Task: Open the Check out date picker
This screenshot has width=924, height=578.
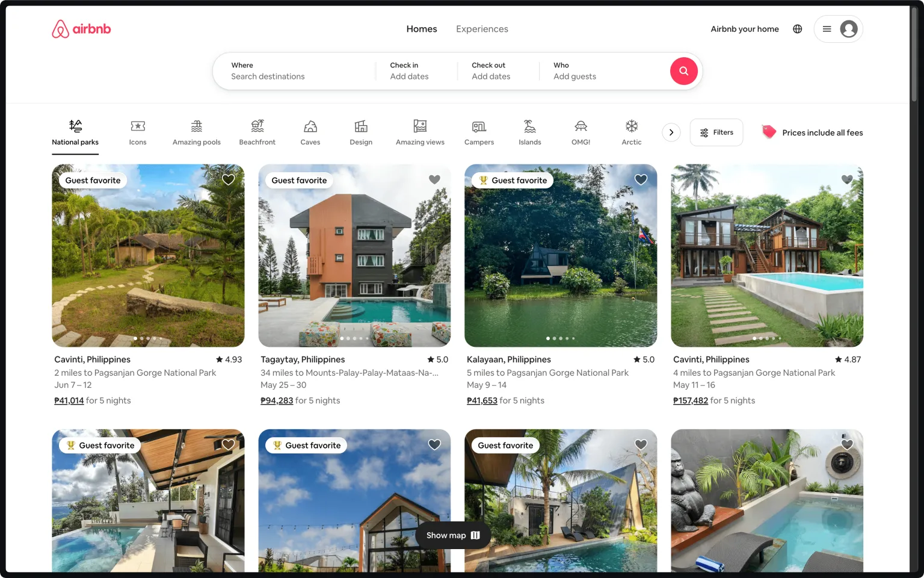Action: tap(498, 71)
